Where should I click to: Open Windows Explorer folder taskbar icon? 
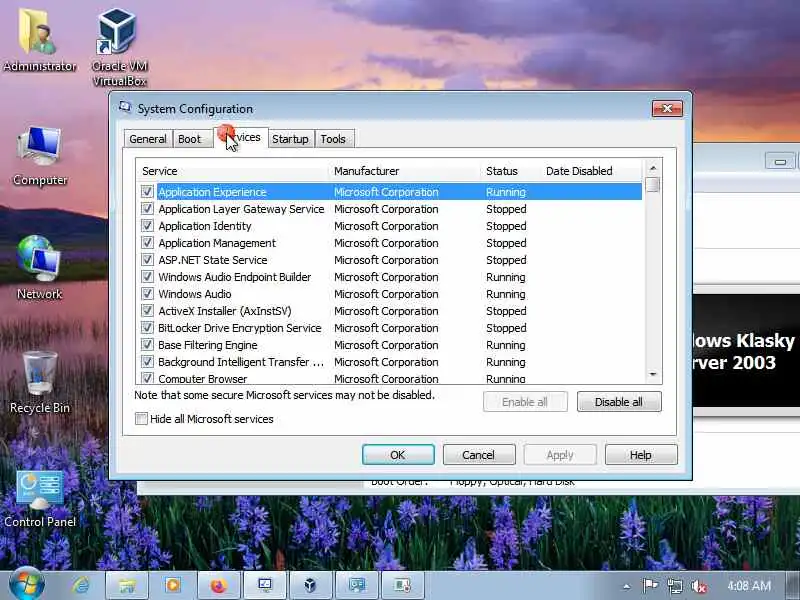[x=127, y=585]
